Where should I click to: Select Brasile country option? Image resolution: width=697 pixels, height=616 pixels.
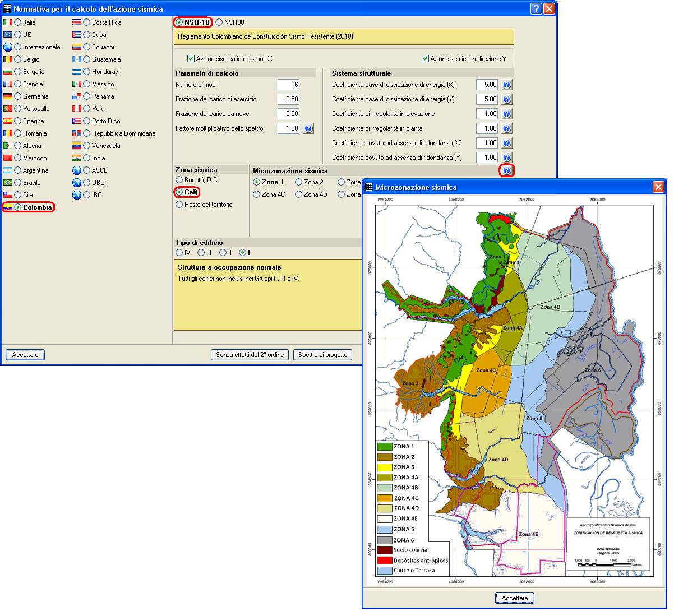(18, 183)
